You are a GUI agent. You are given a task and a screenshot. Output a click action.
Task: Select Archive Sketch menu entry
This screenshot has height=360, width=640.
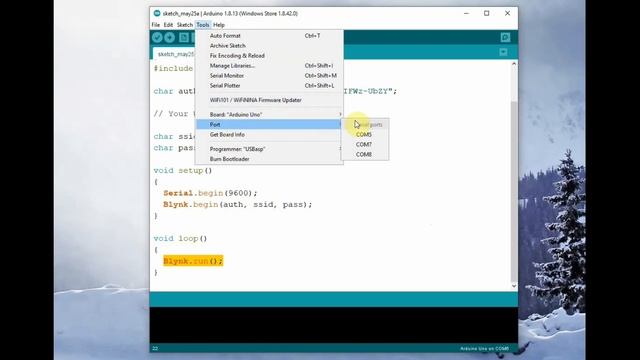point(269,46)
